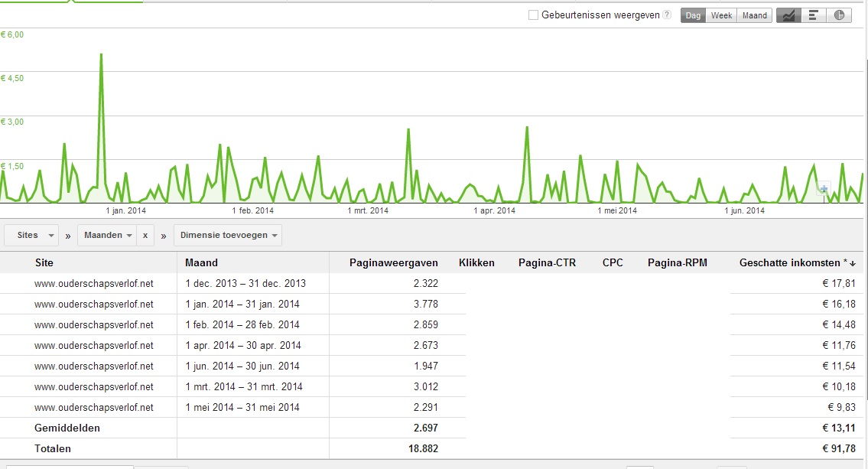This screenshot has width=868, height=469.
Task: Click income value € 11,54
Action: tap(839, 366)
